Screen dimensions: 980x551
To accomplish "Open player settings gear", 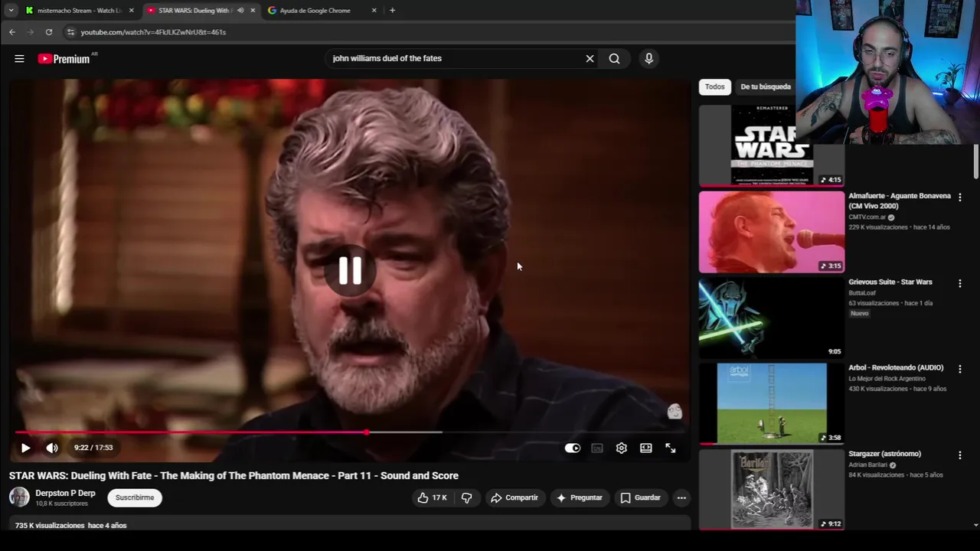I will pos(622,448).
